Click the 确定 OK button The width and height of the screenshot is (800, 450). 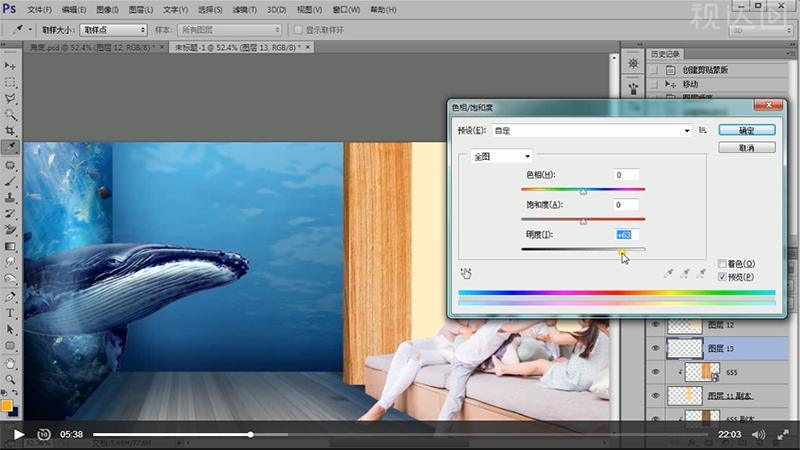(x=747, y=130)
